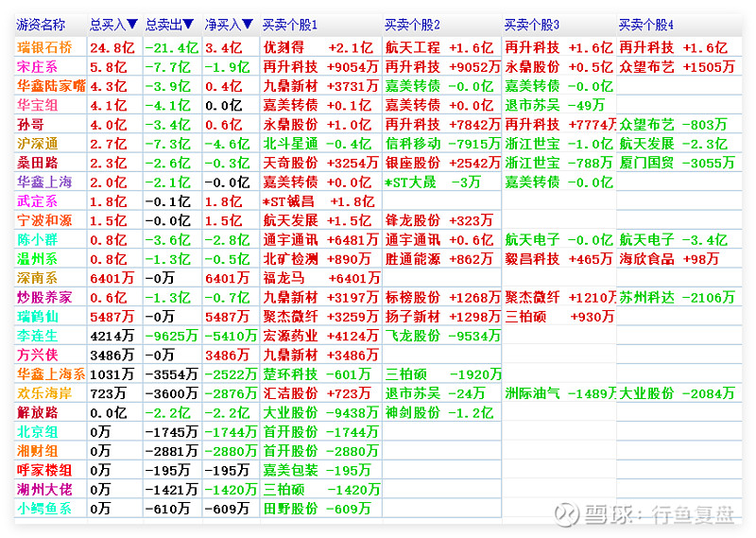
Task: Click the 买卖个股1 column header
Action: (290, 25)
